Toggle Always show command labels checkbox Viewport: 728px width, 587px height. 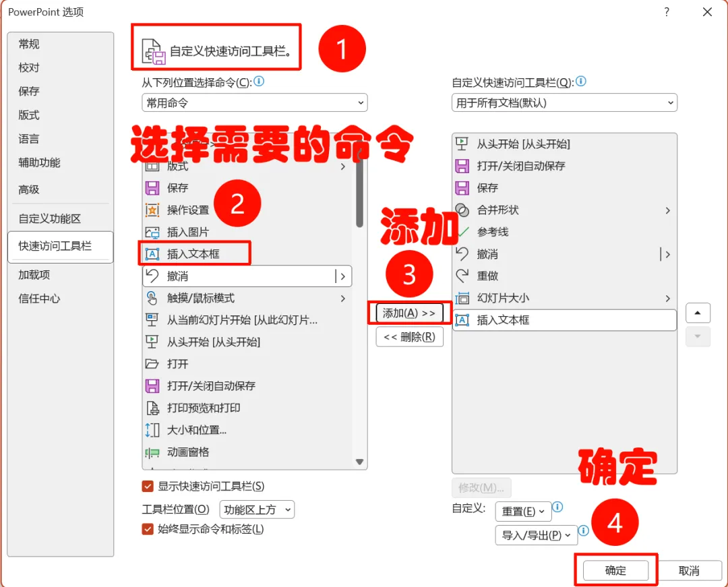click(x=148, y=529)
